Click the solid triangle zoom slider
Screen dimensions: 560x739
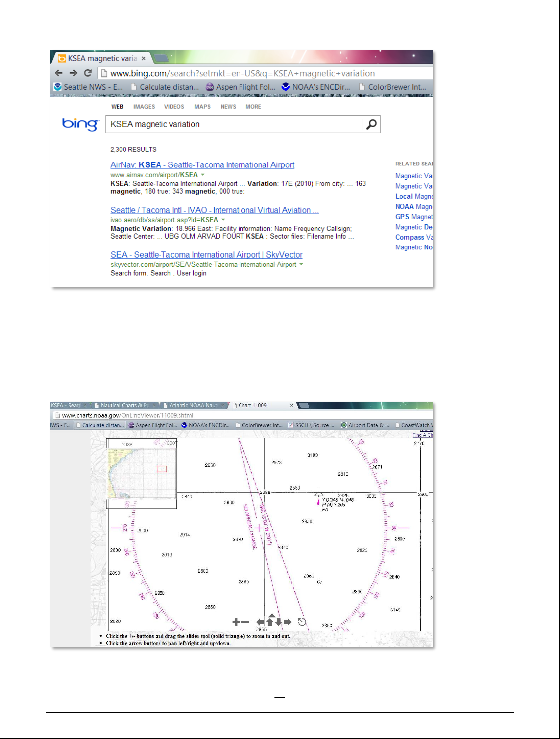(272, 616)
